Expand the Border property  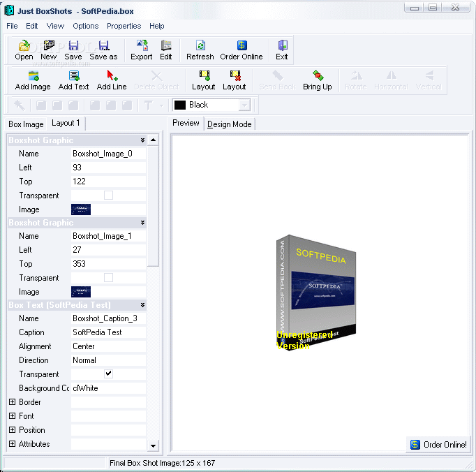[x=12, y=402]
